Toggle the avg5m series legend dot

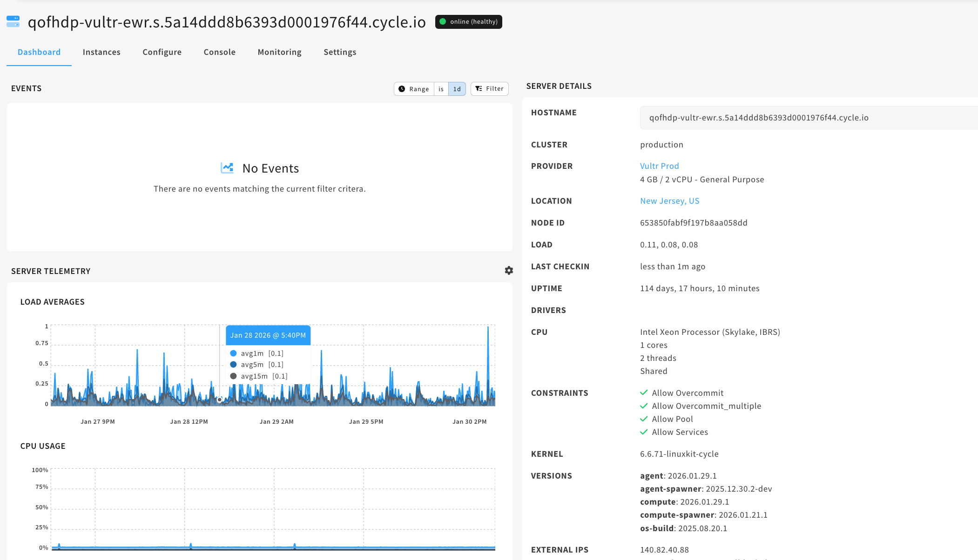(x=234, y=365)
